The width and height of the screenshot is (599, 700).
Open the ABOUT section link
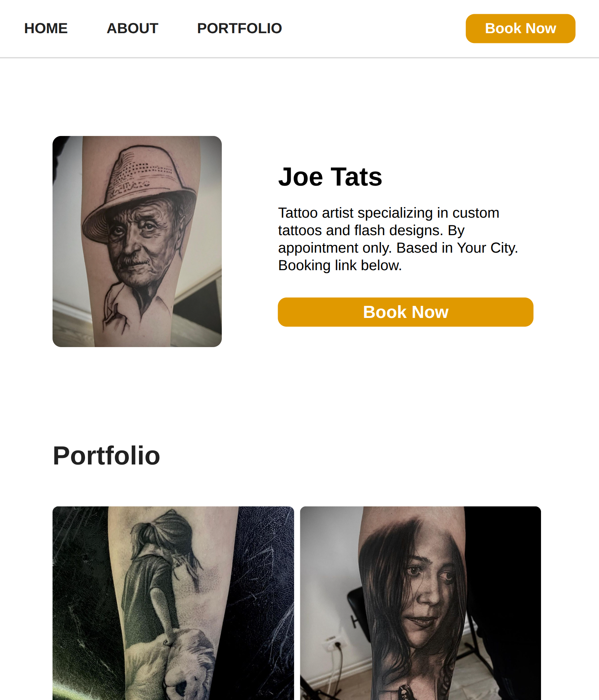pos(132,28)
